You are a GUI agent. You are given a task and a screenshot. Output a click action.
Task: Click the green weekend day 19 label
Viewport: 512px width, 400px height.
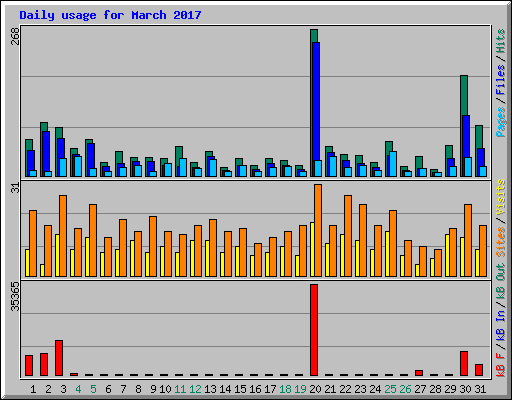coord(300,389)
